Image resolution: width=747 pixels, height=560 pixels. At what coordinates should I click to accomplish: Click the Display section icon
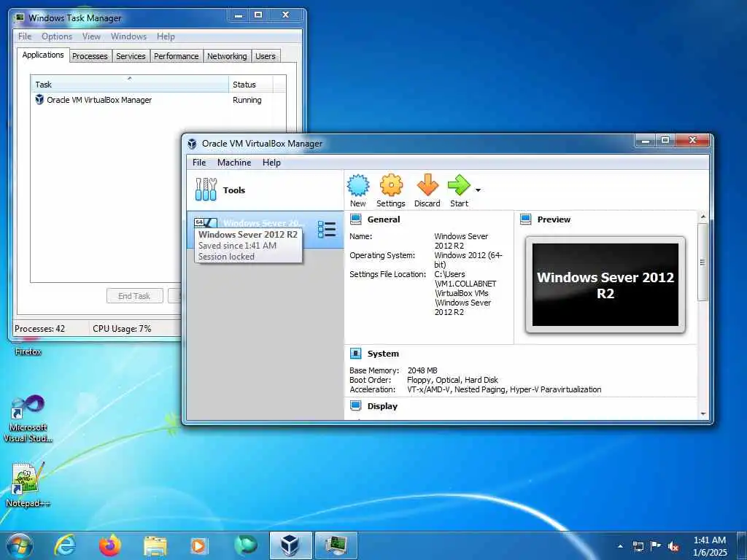tap(355, 405)
